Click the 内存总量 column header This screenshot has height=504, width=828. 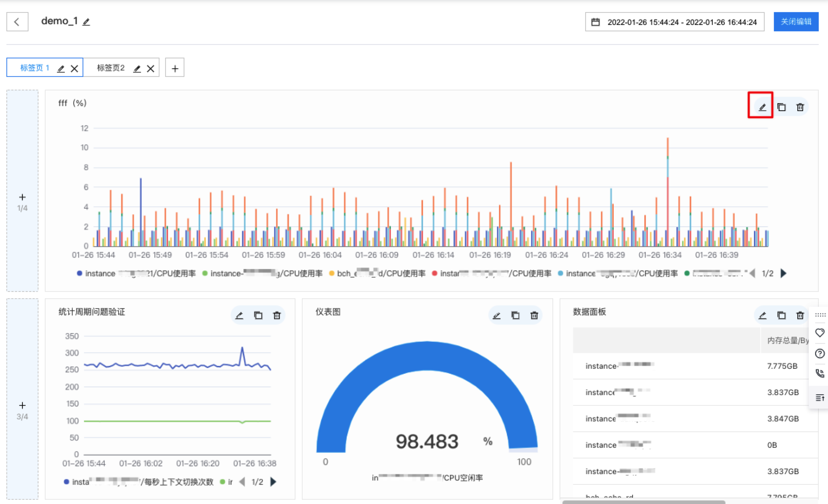point(788,341)
